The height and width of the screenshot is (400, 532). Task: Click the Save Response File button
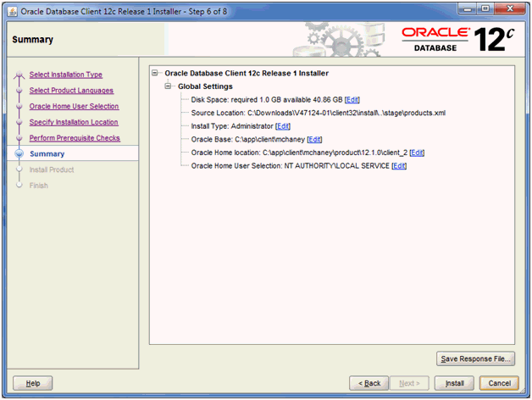point(476,359)
